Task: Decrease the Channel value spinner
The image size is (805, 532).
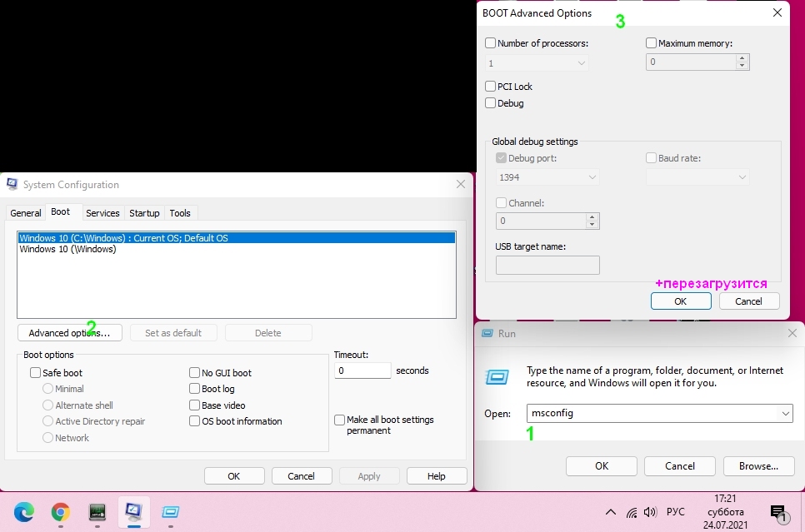Action: [x=592, y=225]
